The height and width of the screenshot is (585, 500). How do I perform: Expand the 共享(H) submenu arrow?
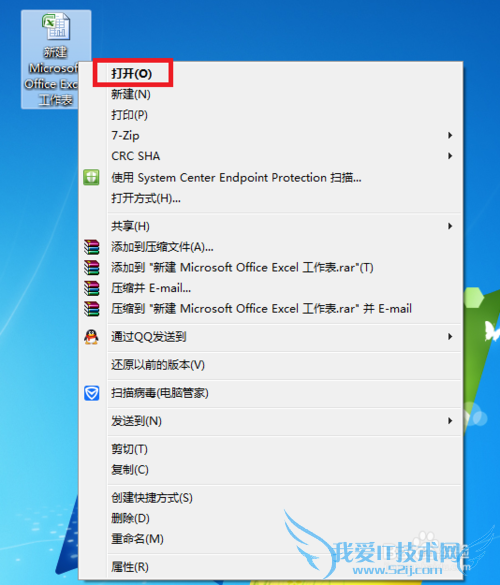click(x=450, y=226)
